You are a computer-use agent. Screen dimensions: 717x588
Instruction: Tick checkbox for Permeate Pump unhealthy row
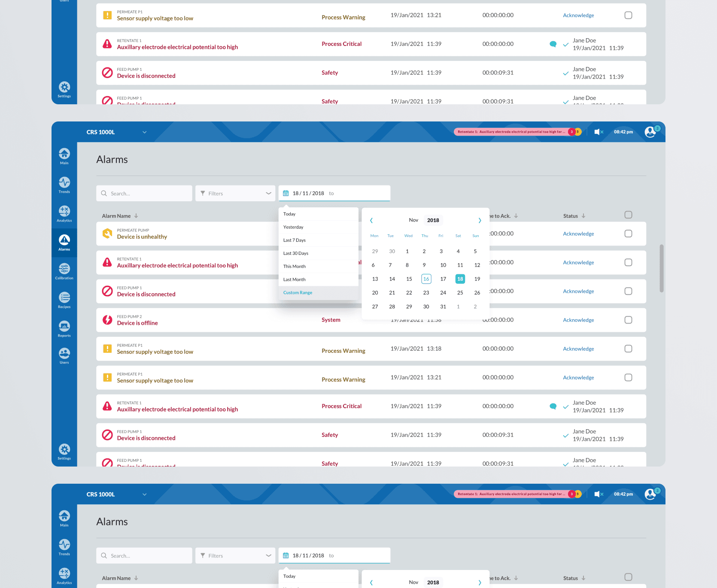pos(628,233)
